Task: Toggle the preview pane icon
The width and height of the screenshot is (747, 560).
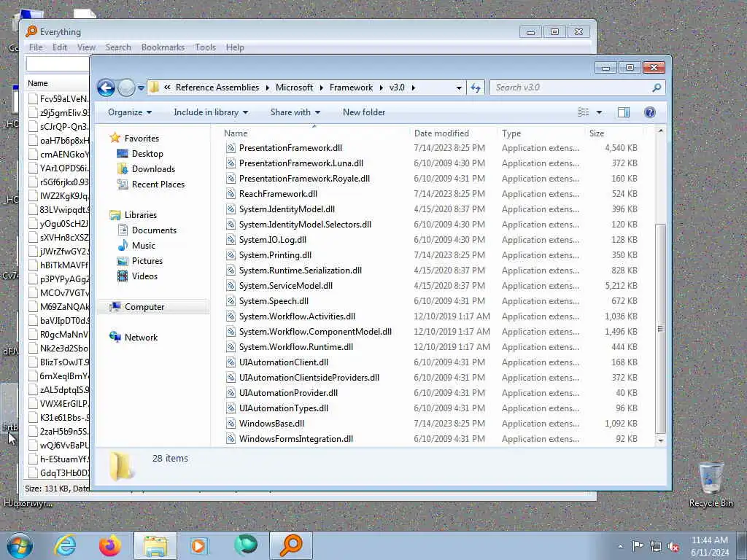Action: (624, 112)
